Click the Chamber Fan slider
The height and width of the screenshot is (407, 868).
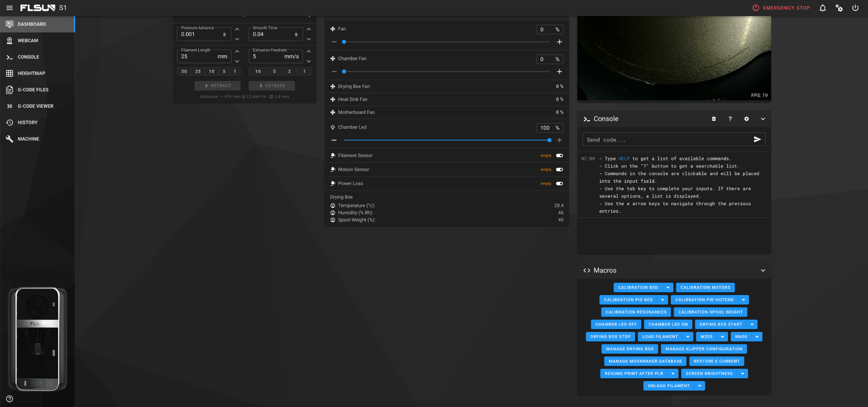pyautogui.click(x=447, y=72)
